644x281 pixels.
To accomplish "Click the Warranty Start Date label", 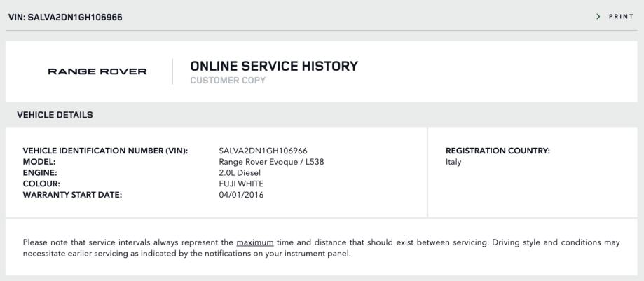I will pos(72,195).
